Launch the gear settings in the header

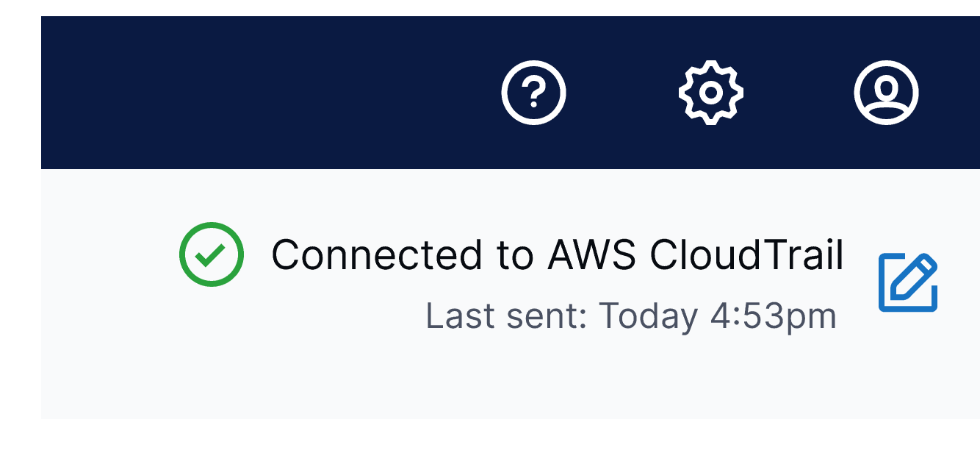click(710, 93)
